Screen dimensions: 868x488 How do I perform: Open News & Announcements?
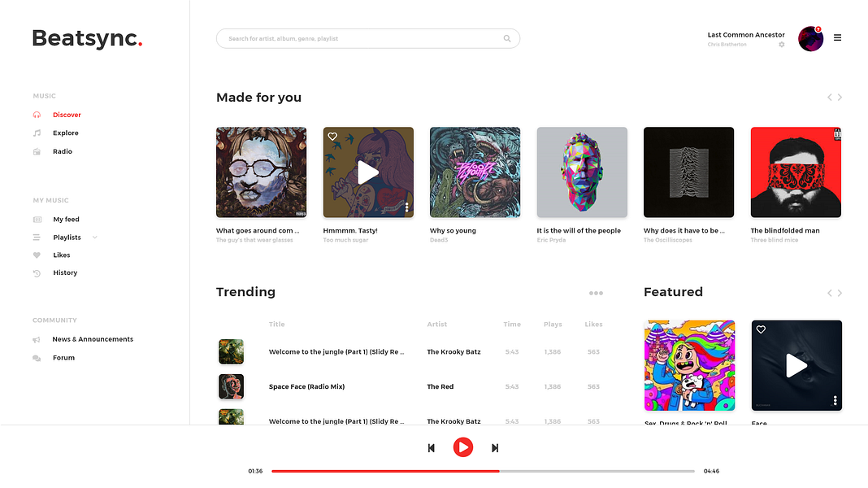click(93, 339)
